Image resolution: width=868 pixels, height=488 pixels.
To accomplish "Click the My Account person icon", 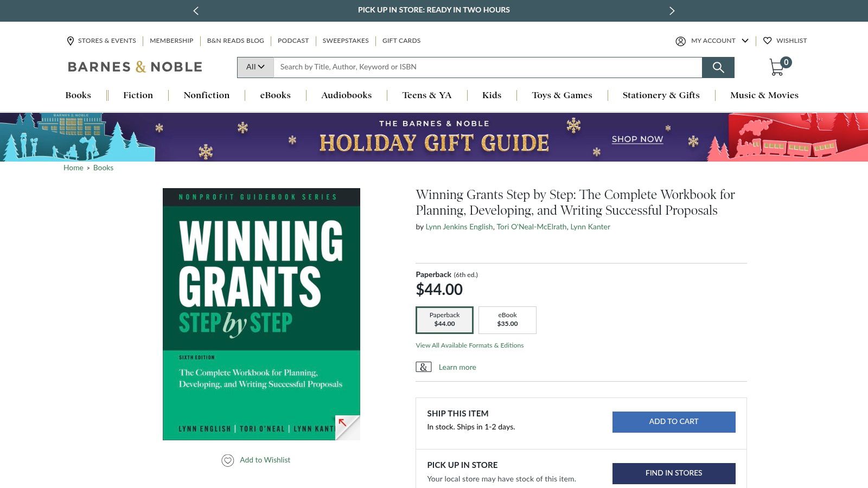I will click(x=680, y=41).
